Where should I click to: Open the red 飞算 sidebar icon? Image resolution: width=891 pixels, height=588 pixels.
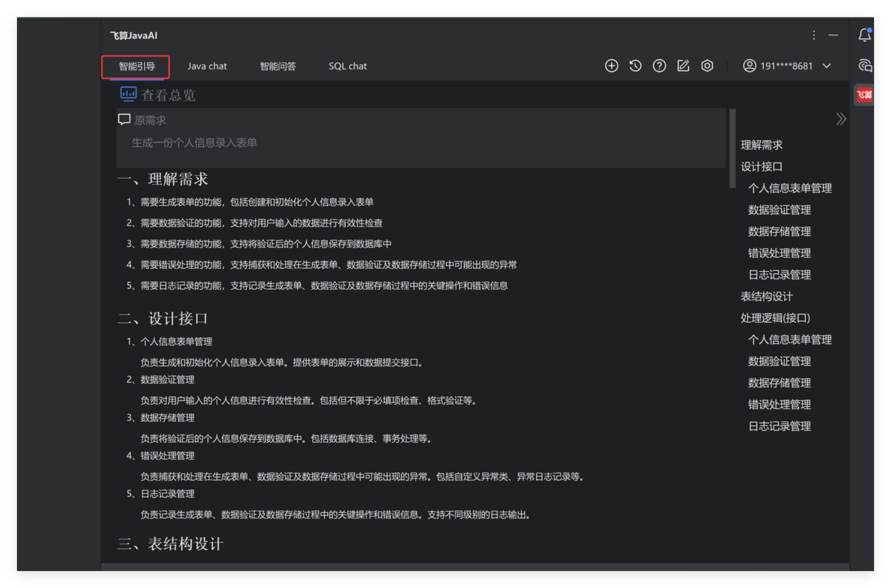coord(864,95)
